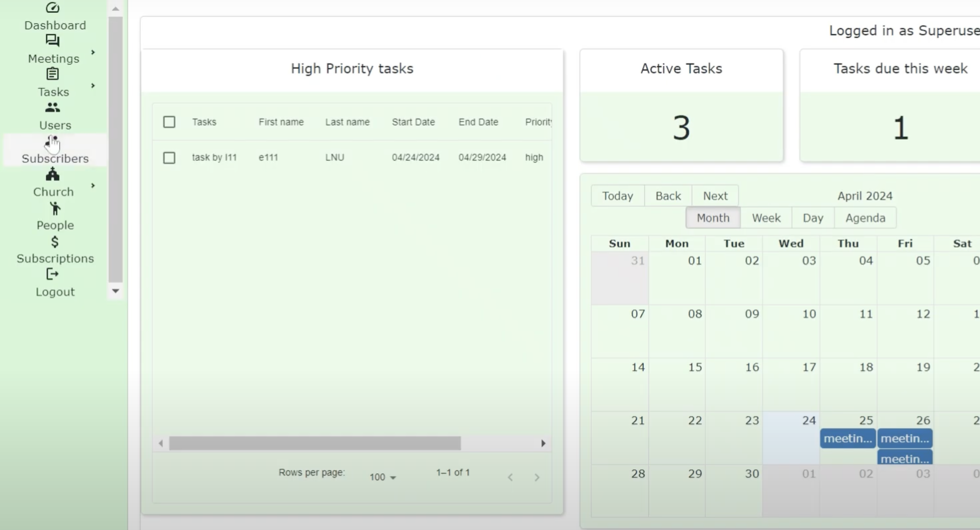Click the 04/24/2024 start date cell
The height and width of the screenshot is (530, 980).
[x=416, y=157]
